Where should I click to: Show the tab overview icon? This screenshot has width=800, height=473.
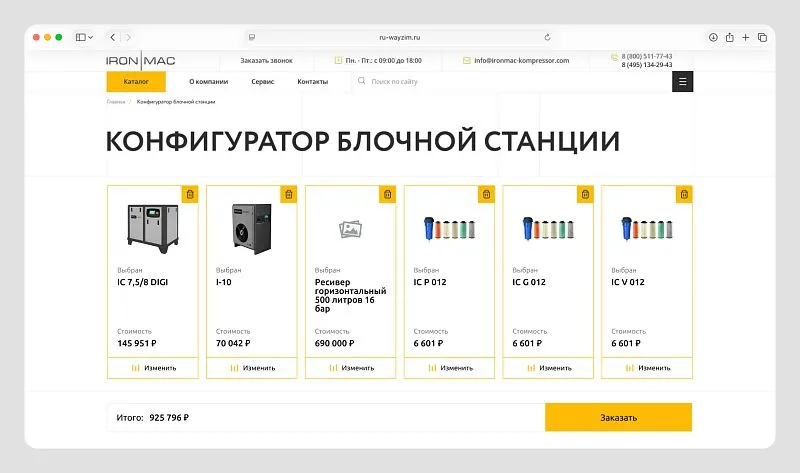coord(762,37)
